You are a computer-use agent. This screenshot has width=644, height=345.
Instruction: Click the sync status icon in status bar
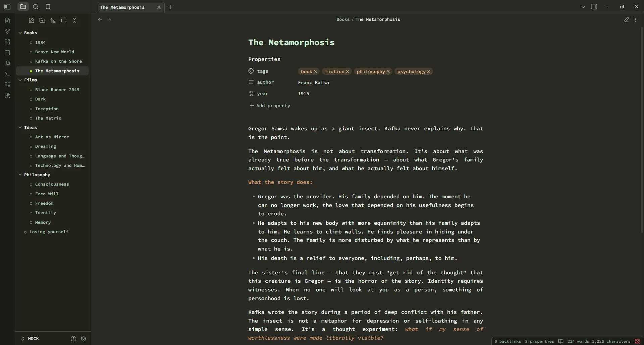point(637,341)
